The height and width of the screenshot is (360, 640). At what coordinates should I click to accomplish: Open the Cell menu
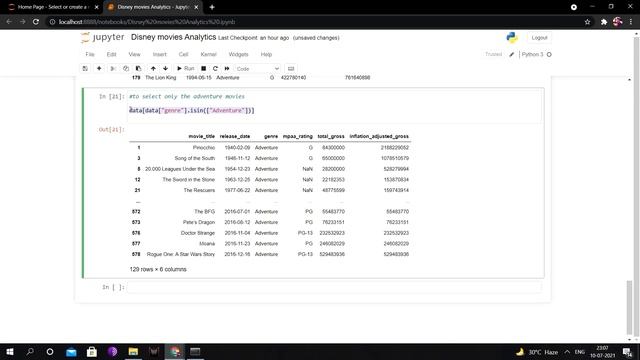(183, 54)
